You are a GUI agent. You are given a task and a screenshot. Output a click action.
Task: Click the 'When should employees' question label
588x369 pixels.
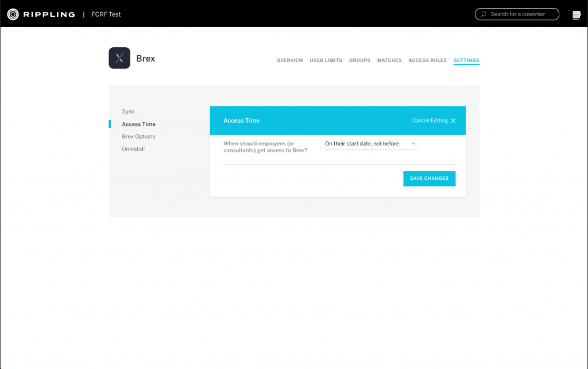265,147
